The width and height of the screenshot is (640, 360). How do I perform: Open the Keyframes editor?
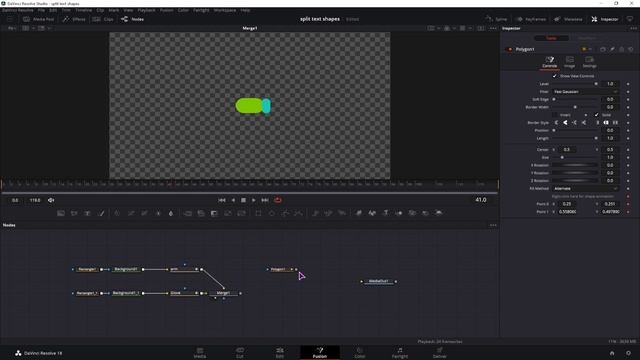(x=530, y=19)
